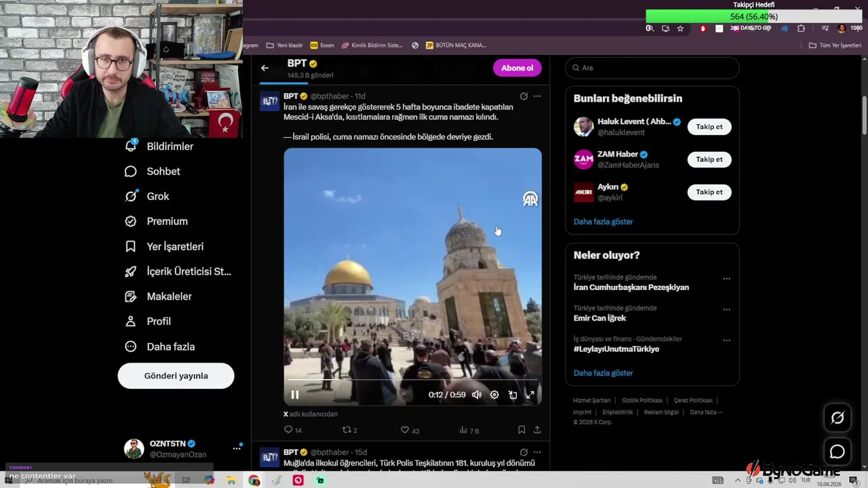Click the Ara search field
The height and width of the screenshot is (488, 868).
[652, 68]
